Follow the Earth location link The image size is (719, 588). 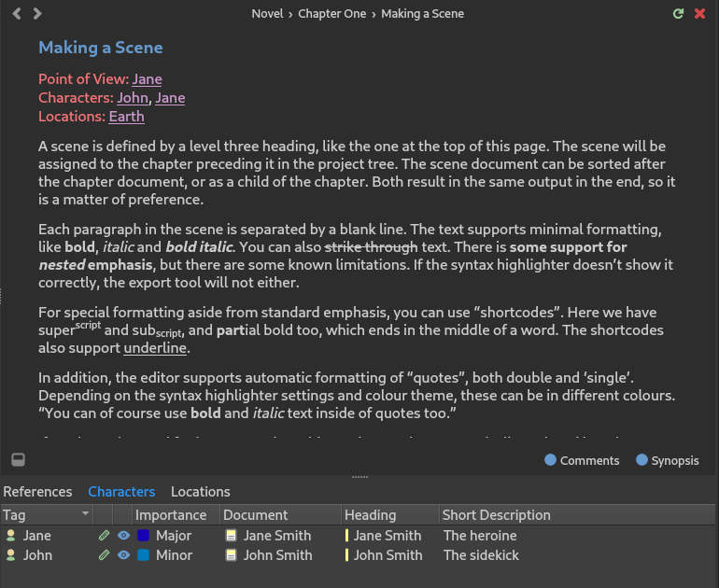[126, 117]
